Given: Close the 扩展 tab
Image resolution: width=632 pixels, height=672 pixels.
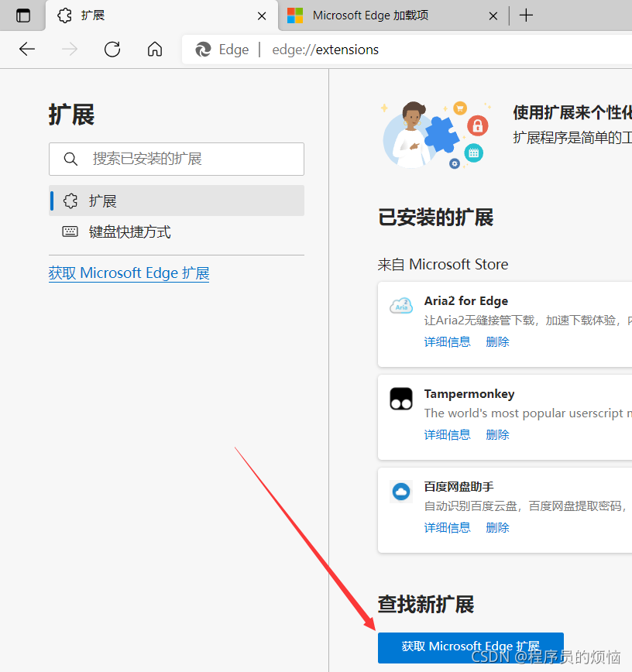Looking at the screenshot, I should (262, 15).
